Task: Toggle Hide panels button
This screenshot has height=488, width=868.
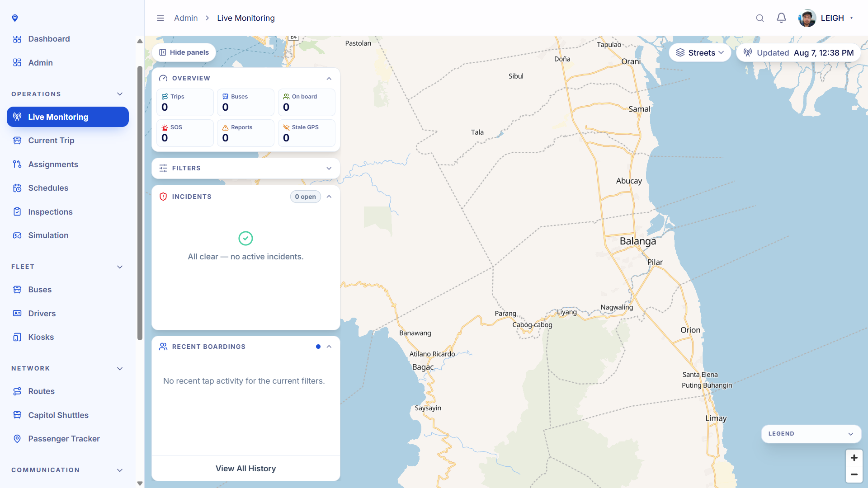Action: [x=184, y=52]
